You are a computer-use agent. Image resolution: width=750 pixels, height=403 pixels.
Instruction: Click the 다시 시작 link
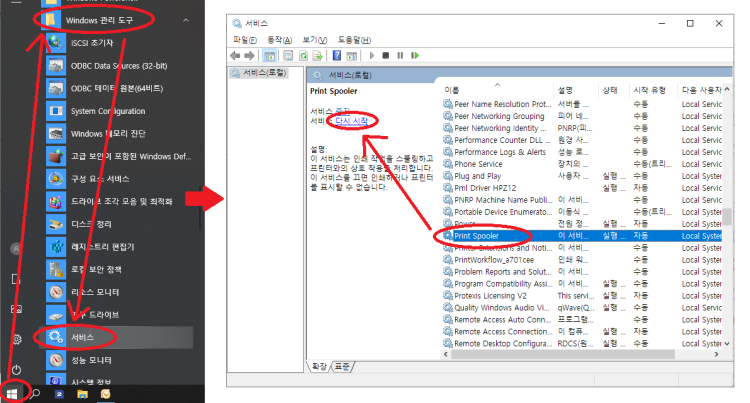pos(352,120)
